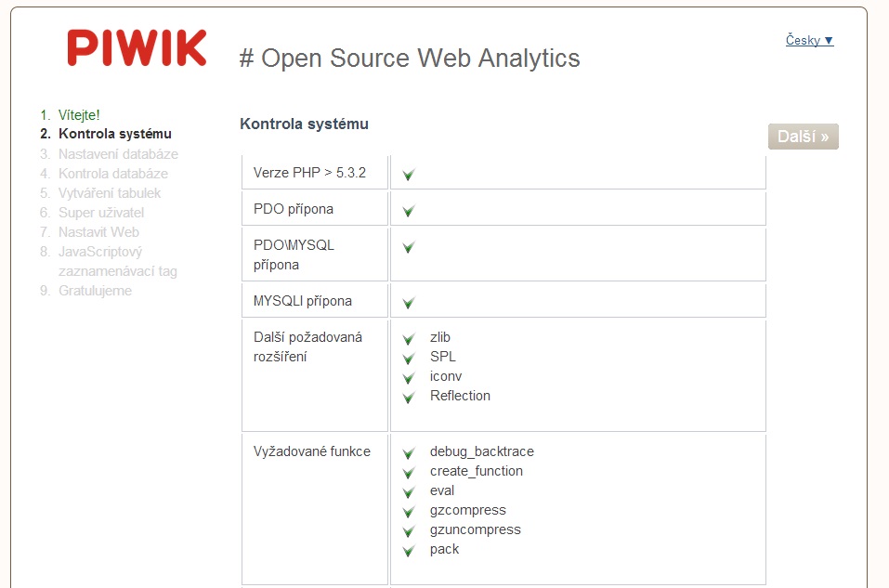
Task: Click the checkmark in the MYSQLI přípona row
Action: coord(408,303)
